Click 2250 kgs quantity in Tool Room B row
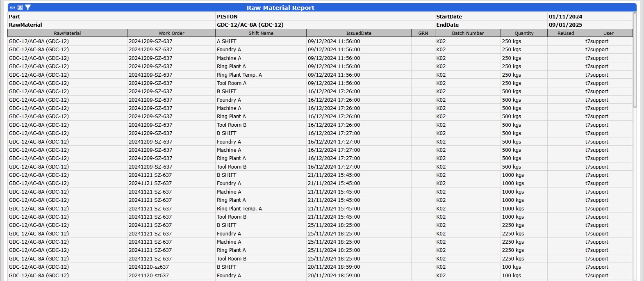644x281 pixels. 524,259
